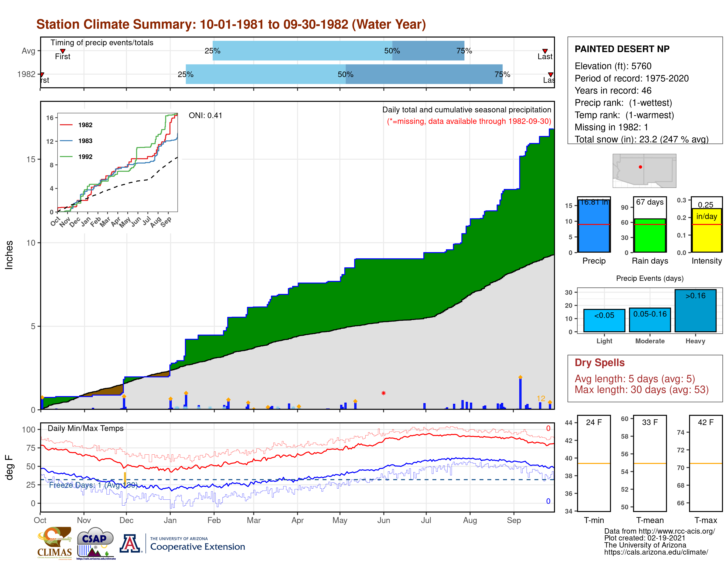Click the Arizona locator map thumbnail
Viewport: 728px width, 563px height.
pyautogui.click(x=644, y=170)
